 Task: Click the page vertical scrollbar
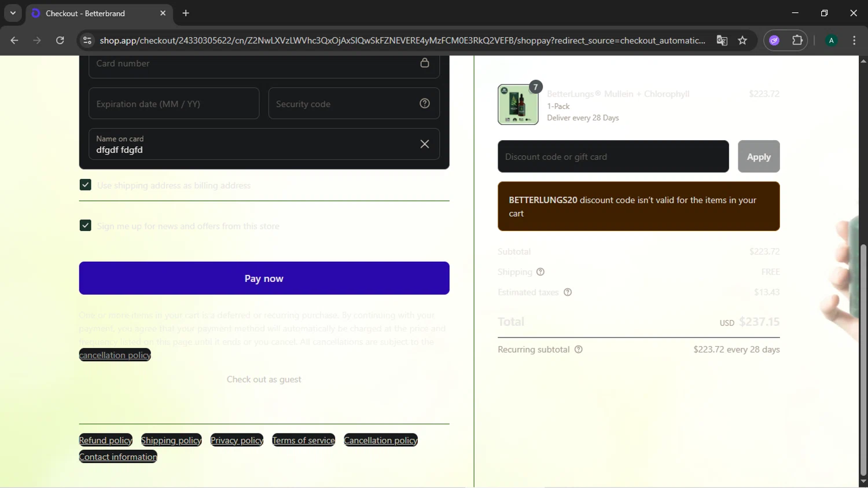coord(863,359)
